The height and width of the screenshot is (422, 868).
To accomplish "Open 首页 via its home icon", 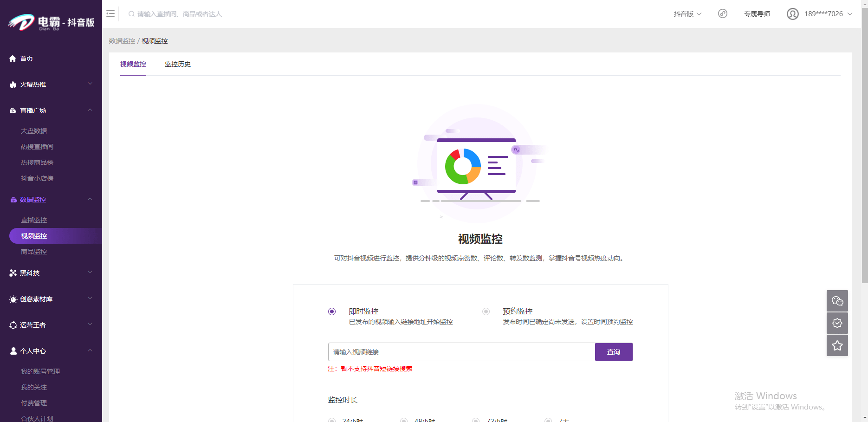I will [13, 58].
